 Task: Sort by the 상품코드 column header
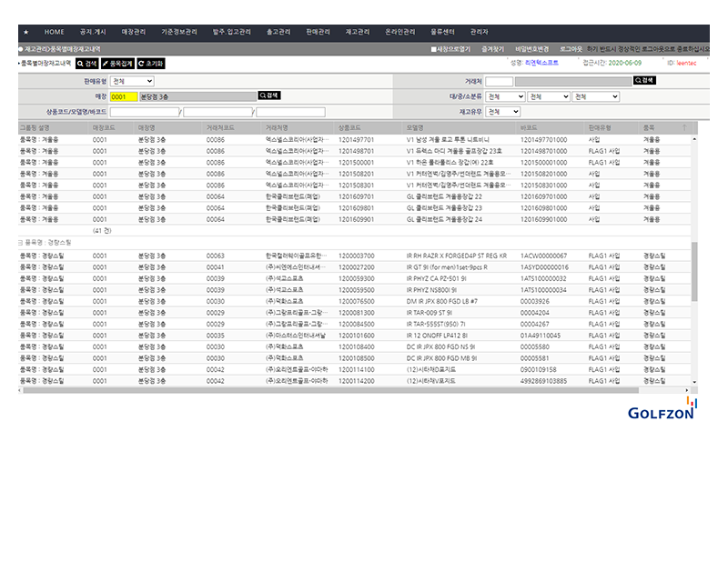(x=349, y=127)
